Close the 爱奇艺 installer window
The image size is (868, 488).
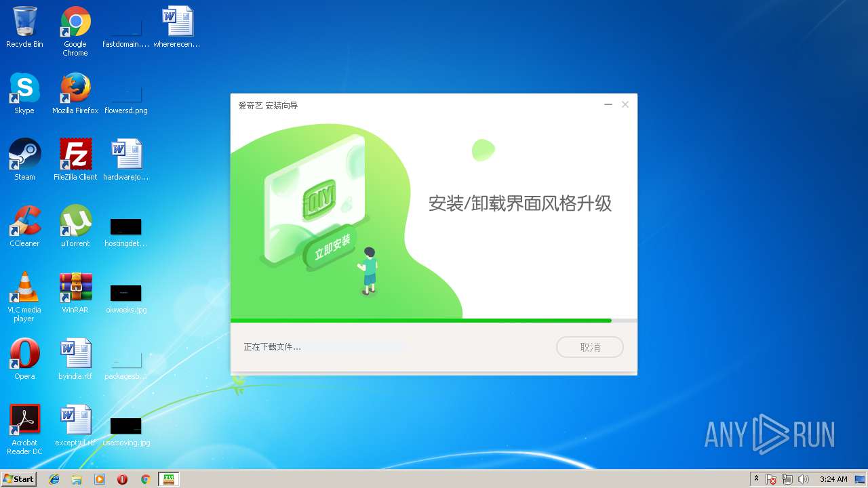tap(625, 104)
